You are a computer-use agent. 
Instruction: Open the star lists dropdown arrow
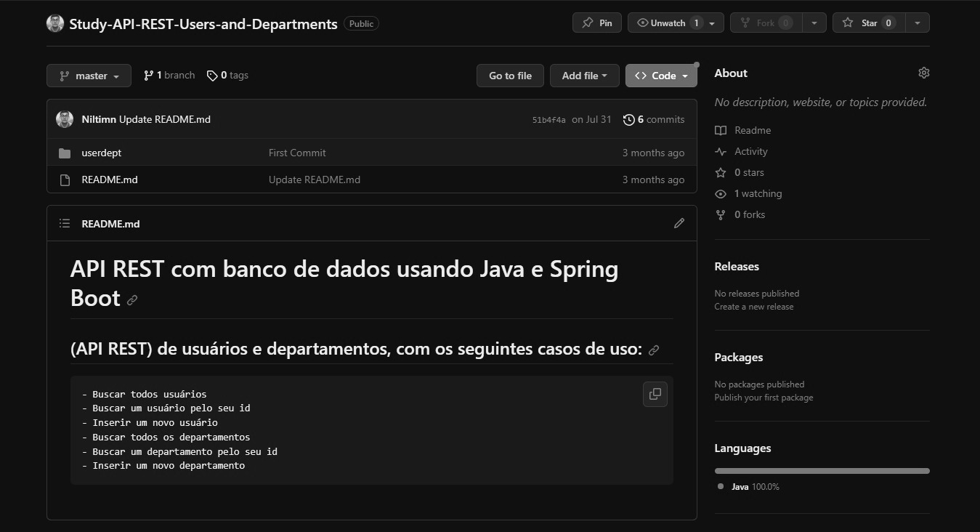(918, 23)
